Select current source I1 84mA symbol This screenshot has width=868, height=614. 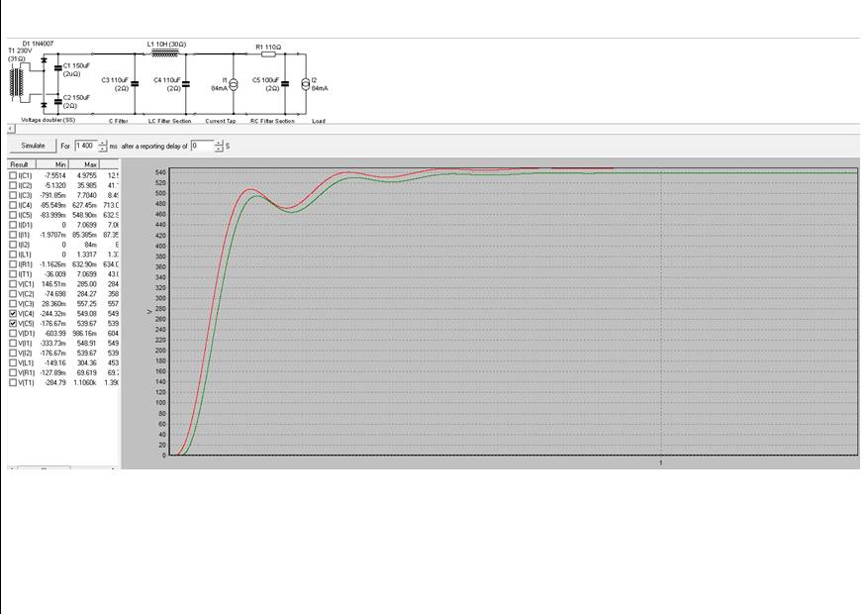click(233, 85)
